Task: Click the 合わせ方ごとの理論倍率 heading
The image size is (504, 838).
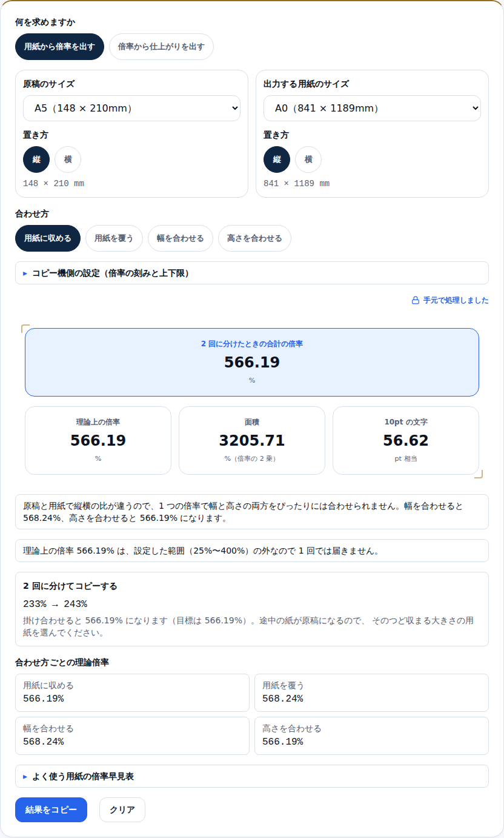Action: (62, 662)
